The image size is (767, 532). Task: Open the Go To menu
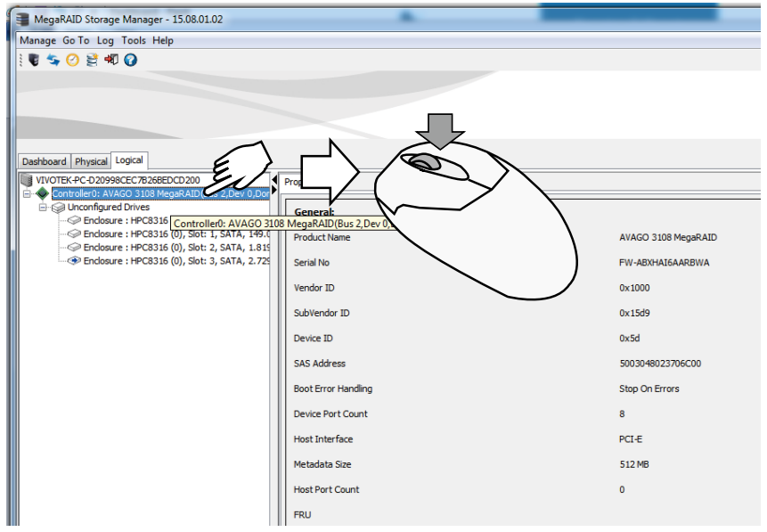point(76,41)
